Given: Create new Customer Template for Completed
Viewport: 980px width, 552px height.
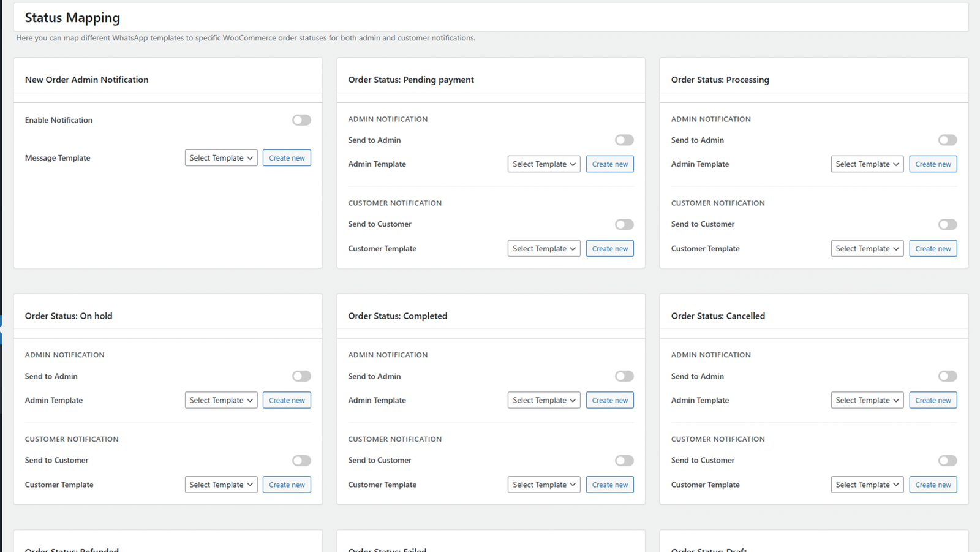Looking at the screenshot, I should pyautogui.click(x=609, y=485).
